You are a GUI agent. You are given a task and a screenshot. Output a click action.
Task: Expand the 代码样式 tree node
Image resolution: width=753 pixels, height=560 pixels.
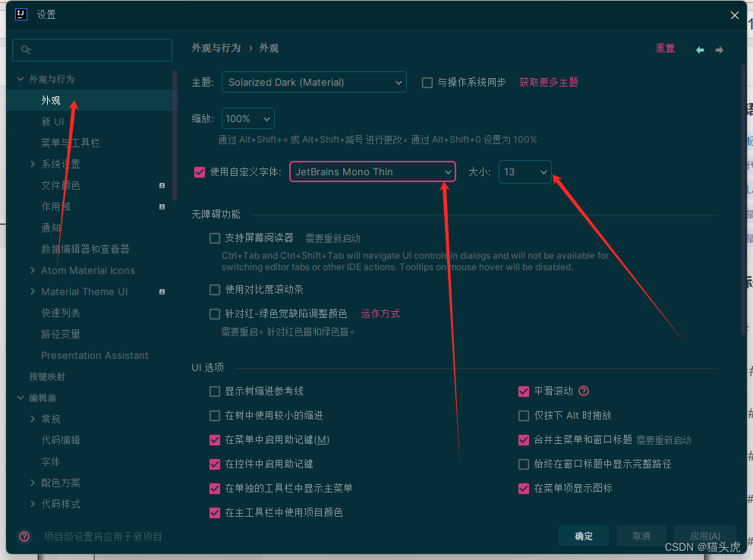coord(32,504)
